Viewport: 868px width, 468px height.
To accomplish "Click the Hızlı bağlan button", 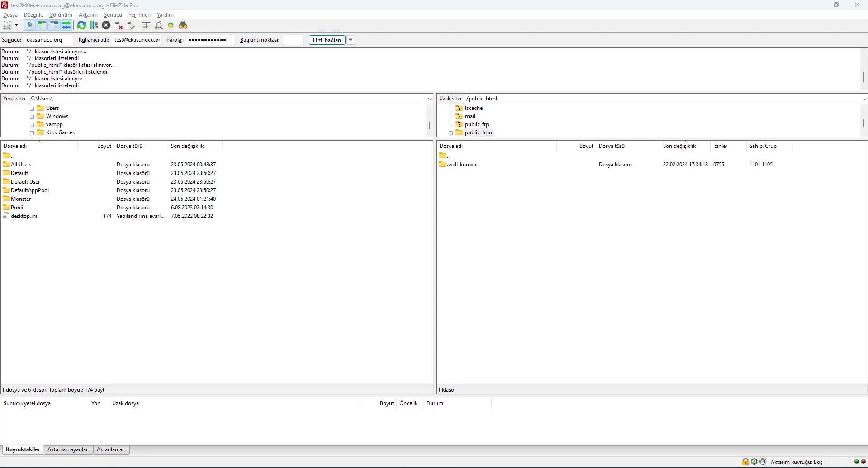I will pos(327,40).
